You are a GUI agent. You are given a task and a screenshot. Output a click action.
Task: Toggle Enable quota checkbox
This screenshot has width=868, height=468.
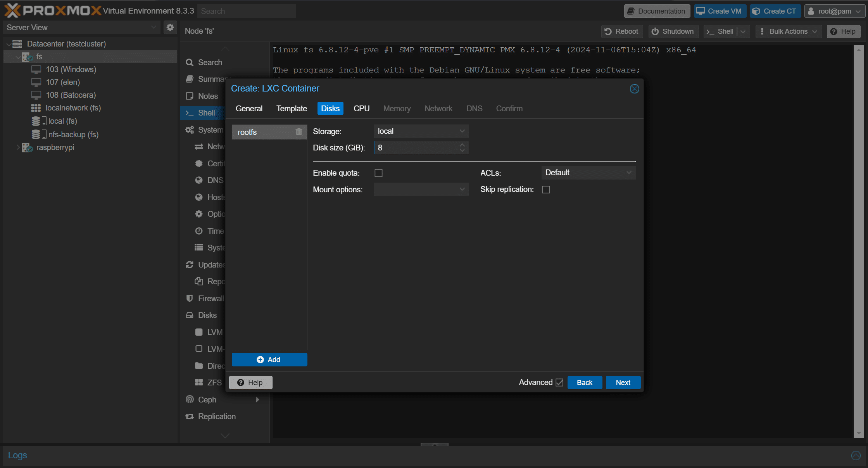[379, 173]
